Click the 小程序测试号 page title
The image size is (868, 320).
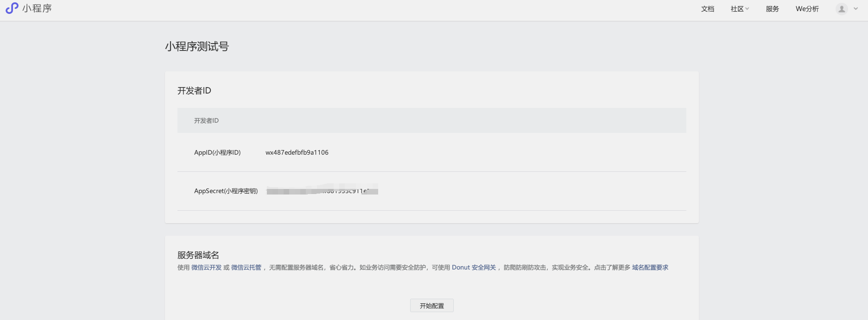197,46
